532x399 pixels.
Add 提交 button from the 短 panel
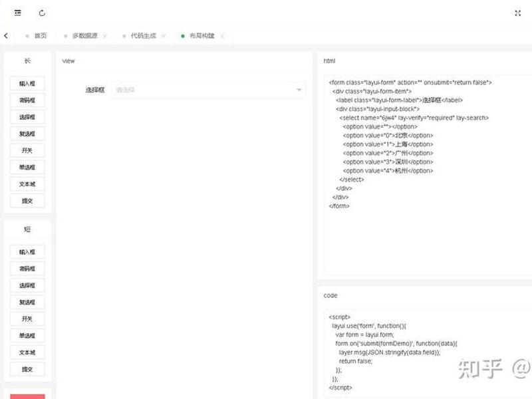[x=27, y=369]
